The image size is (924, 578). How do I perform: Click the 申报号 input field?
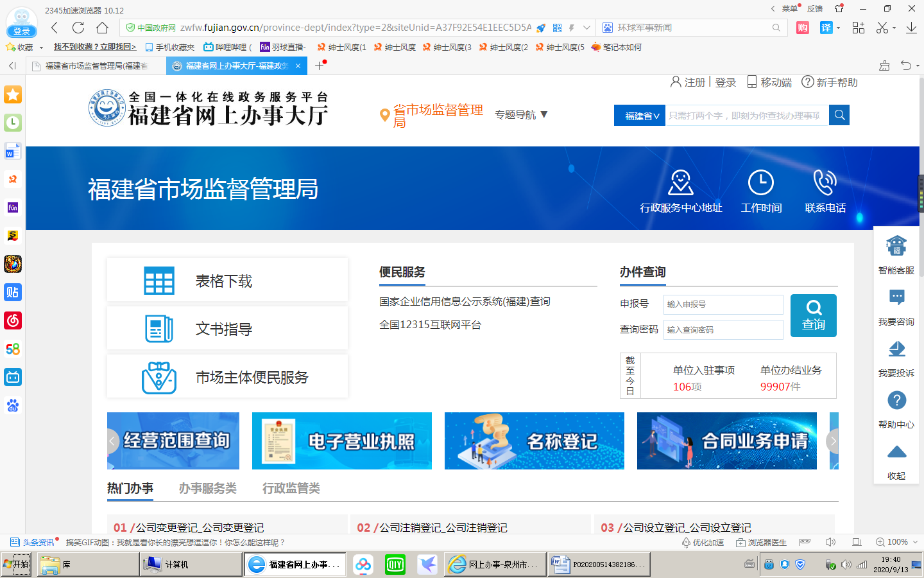(x=723, y=304)
